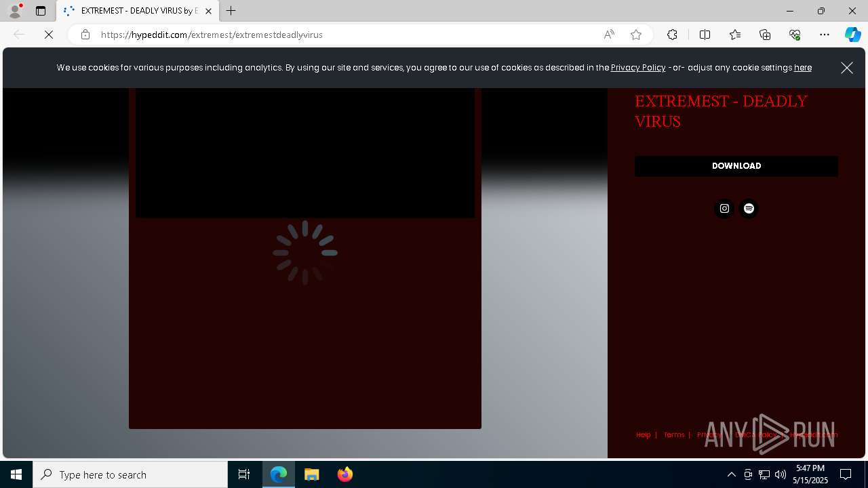Viewport: 868px width, 488px height.
Task: Open the Settings and more menu
Action: 825,35
